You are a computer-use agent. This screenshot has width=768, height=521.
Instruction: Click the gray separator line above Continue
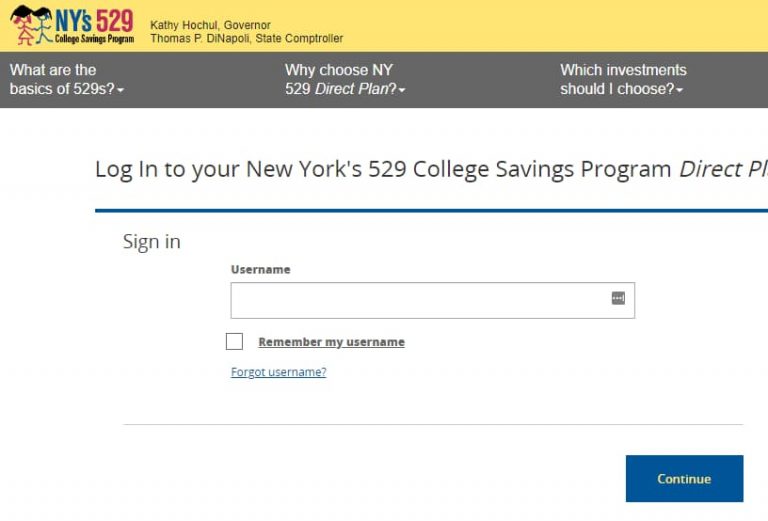click(x=432, y=425)
